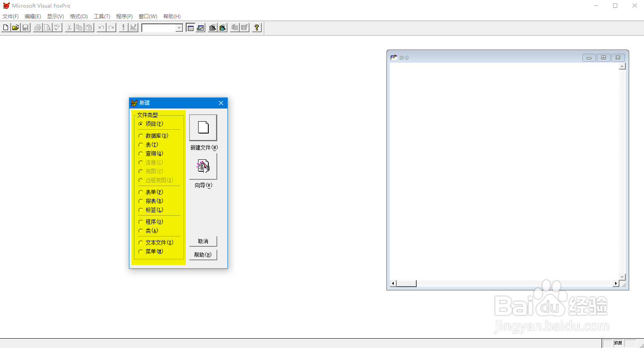Click the 命令 window scroll up arrow
The width and height of the screenshot is (644, 348).
[622, 66]
